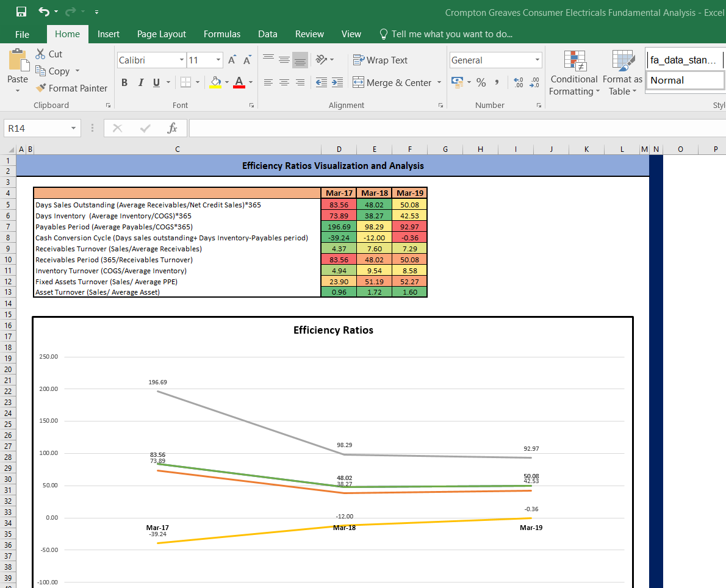This screenshot has height=588, width=726.
Task: Switch to the Formulas tab
Action: click(222, 34)
